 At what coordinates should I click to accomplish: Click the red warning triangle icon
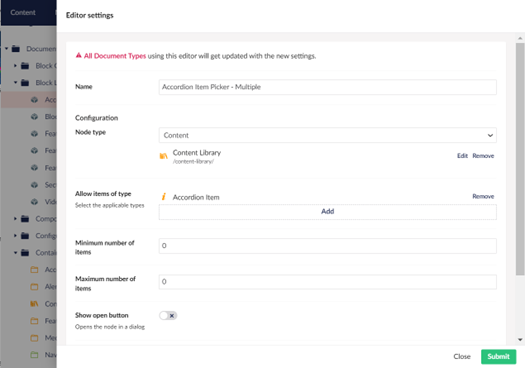(78, 55)
